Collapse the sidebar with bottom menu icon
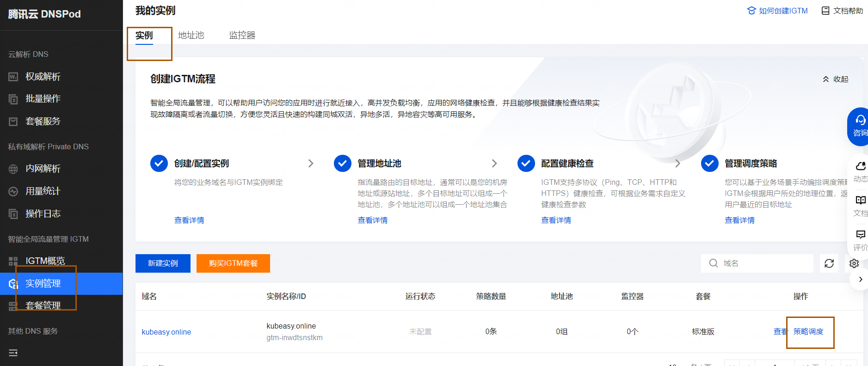 13,353
